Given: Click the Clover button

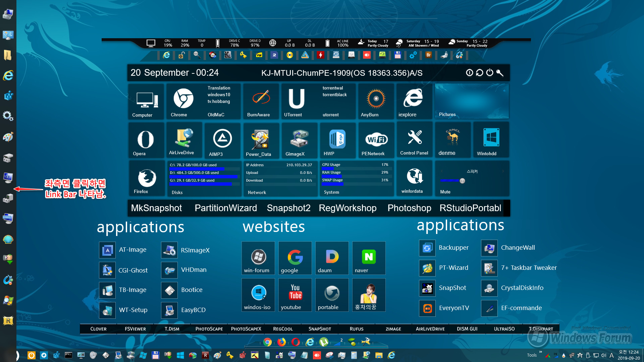Looking at the screenshot, I should click(98, 329).
